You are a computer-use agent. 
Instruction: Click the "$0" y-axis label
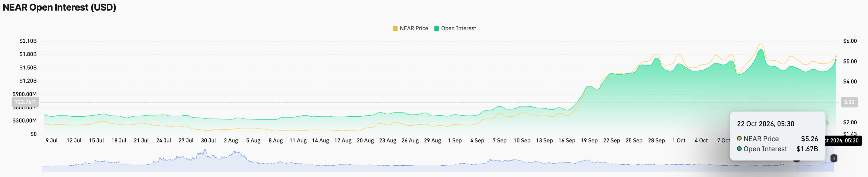click(33, 134)
